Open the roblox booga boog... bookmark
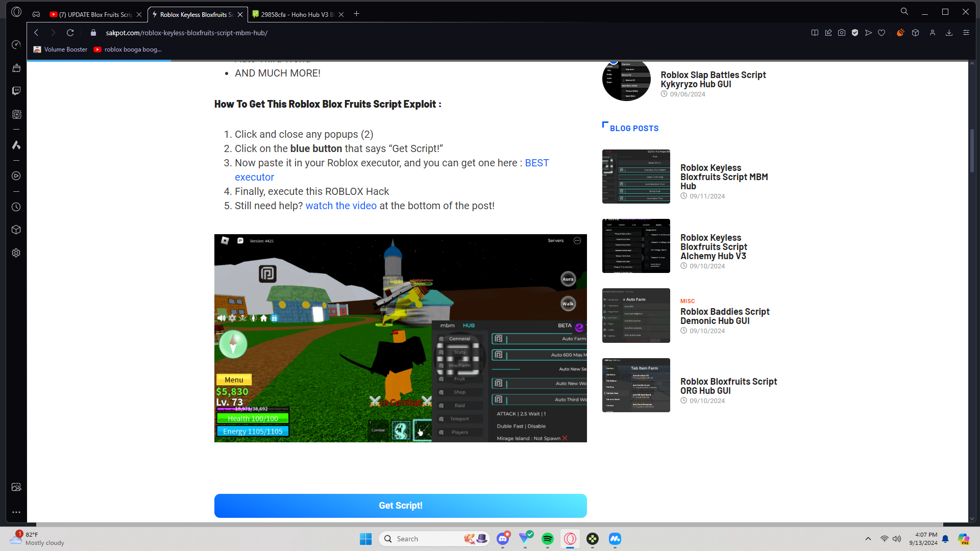Screen dimensions: 980x551 128,49
